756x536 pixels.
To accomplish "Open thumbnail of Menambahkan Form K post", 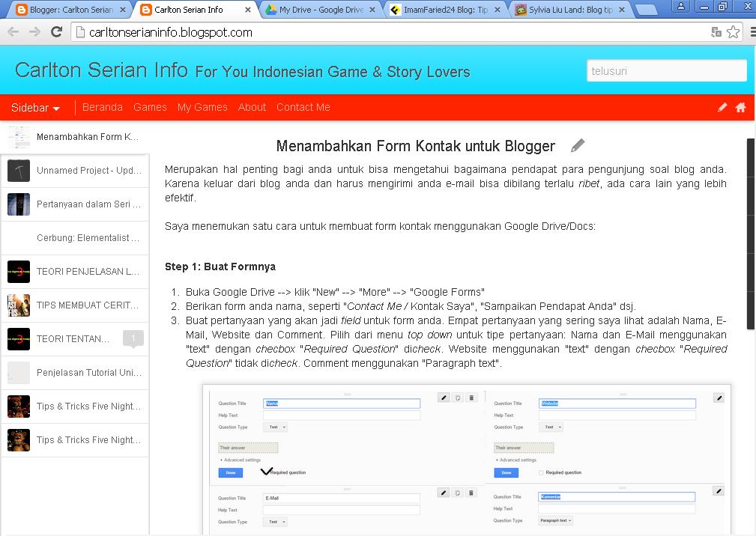I will (19, 137).
